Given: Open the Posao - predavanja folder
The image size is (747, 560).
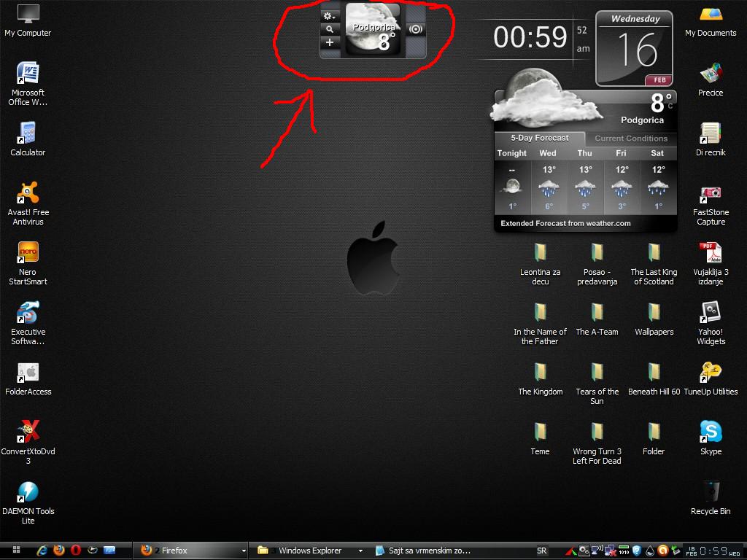Looking at the screenshot, I should [x=597, y=263].
